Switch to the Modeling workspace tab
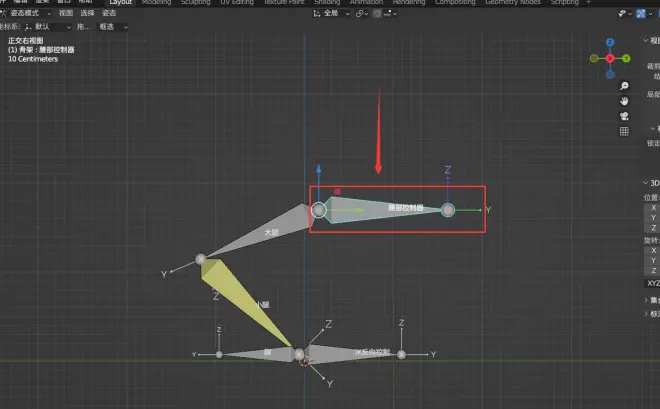The height and width of the screenshot is (409, 660). pyautogui.click(x=156, y=3)
